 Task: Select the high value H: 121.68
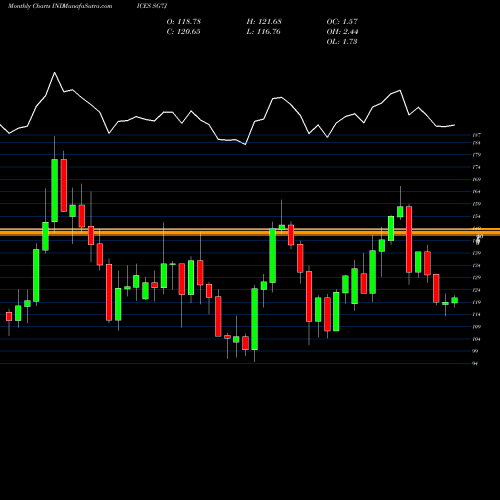[x=264, y=22]
